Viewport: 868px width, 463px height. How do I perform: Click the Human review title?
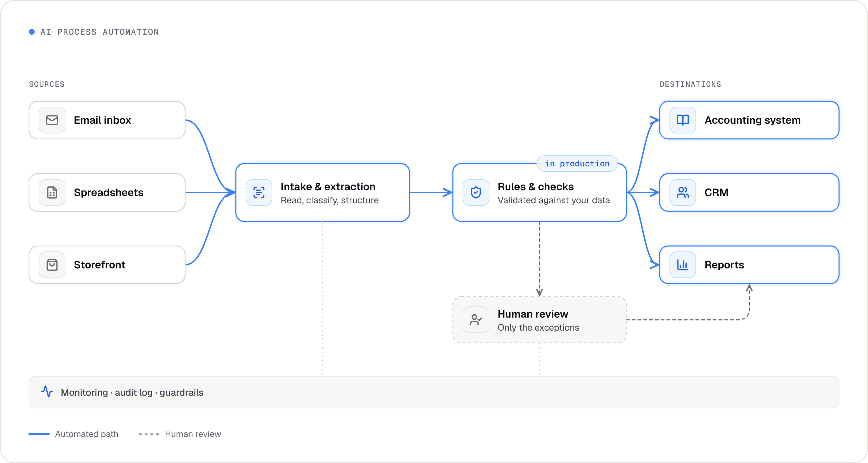[533, 314]
